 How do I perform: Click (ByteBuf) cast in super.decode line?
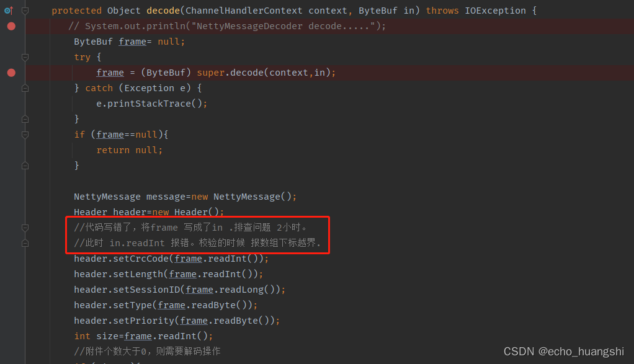[166, 73]
